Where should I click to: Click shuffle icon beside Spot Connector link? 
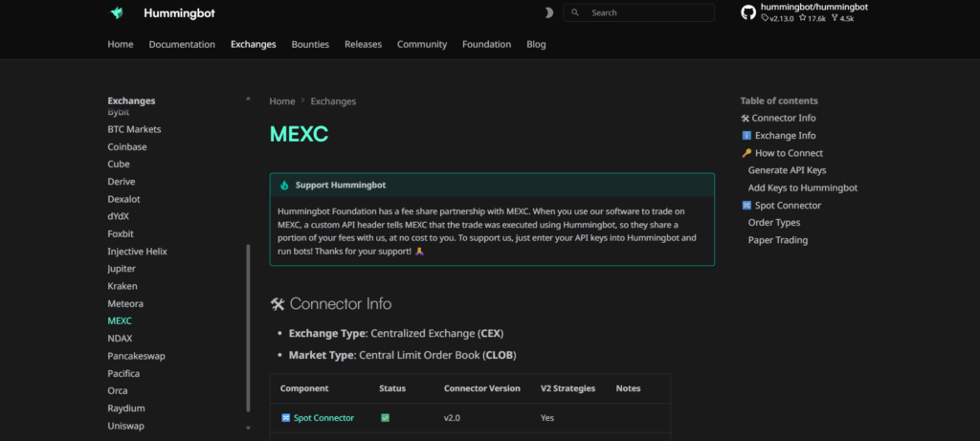click(285, 418)
